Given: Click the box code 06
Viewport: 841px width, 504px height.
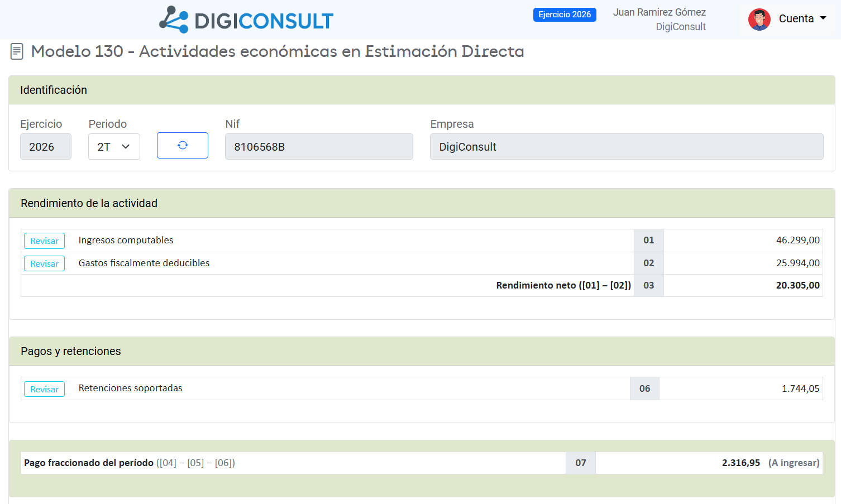Looking at the screenshot, I should [x=644, y=388].
